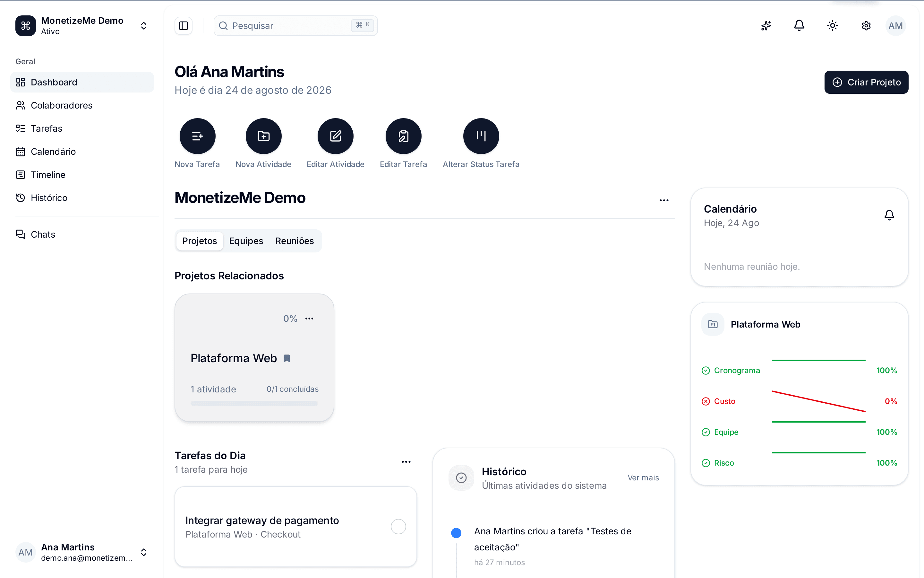
Task: Click the Alterar Status Tarefa label
Action: [x=481, y=164]
